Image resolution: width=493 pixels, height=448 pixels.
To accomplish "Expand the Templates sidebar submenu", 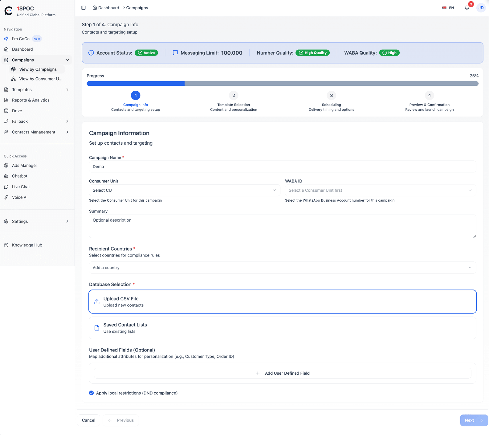I will click(x=67, y=89).
